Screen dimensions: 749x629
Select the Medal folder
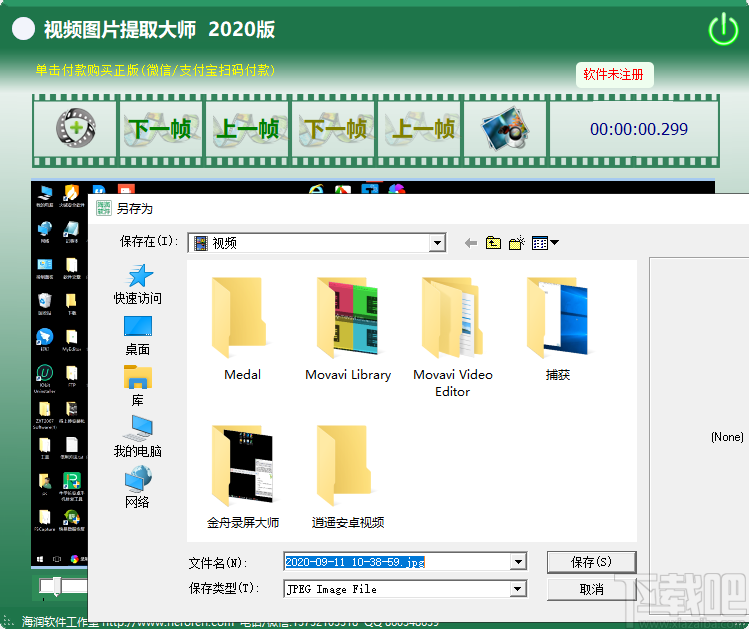(242, 329)
